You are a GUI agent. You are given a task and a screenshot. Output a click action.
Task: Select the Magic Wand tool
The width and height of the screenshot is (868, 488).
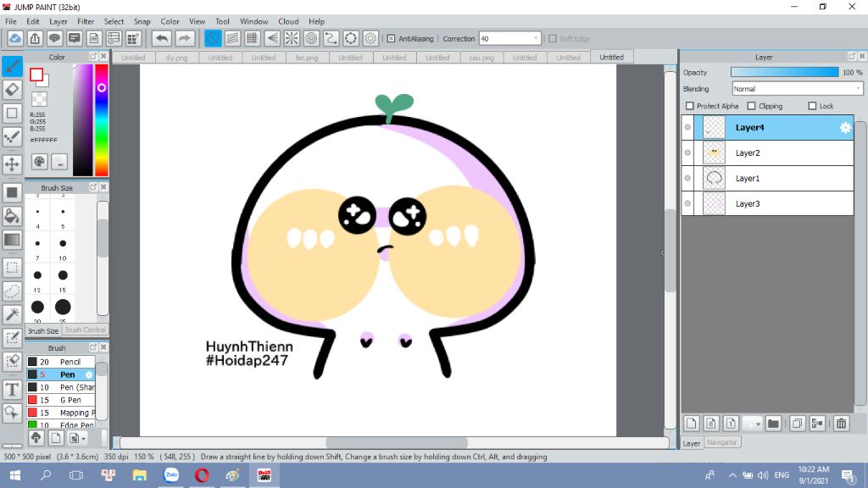12,314
